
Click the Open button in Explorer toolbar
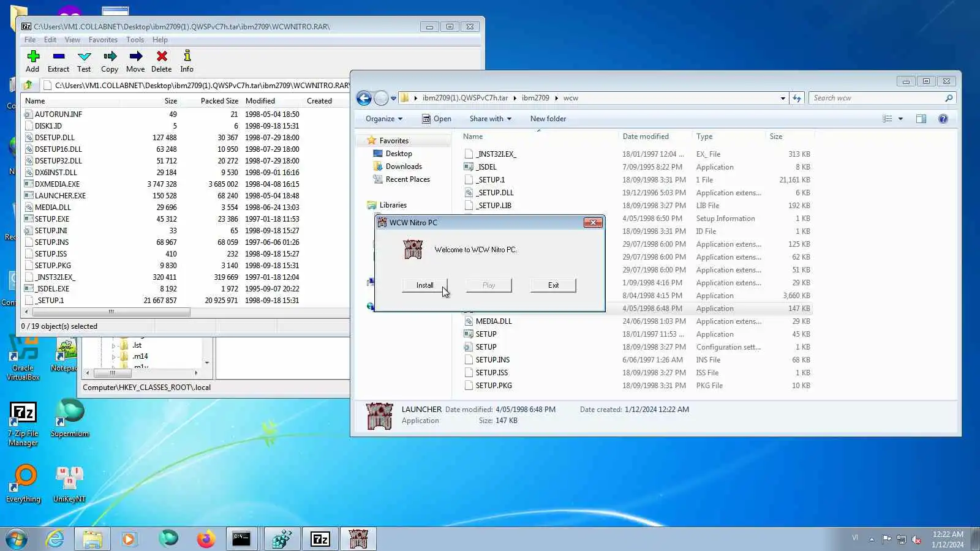[x=436, y=119]
